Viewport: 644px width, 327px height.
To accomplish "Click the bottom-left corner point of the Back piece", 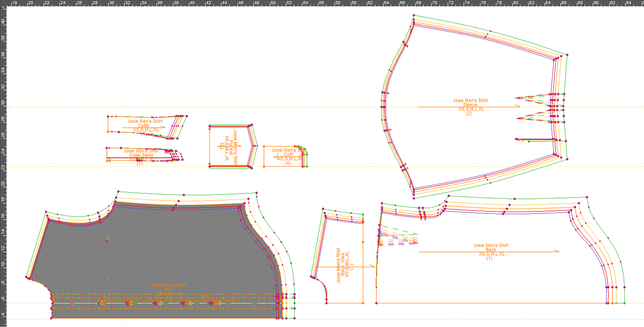I will 376,303.
